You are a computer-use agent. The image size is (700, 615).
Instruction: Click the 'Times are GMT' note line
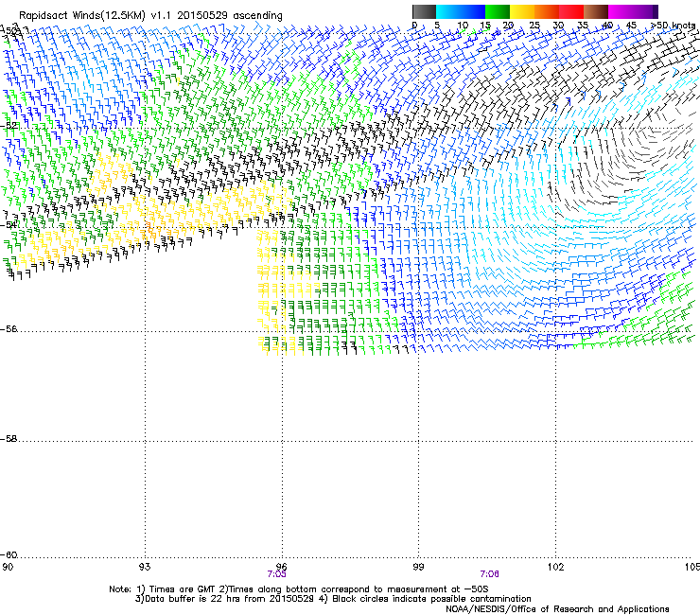coord(299,589)
